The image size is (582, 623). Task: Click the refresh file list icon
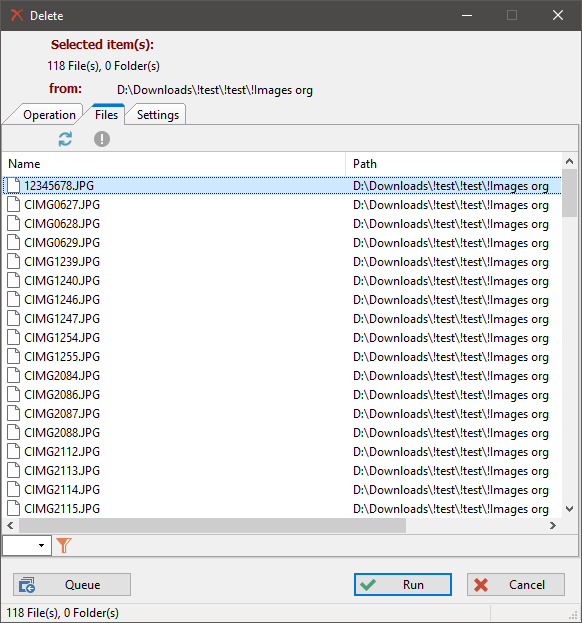[65, 139]
